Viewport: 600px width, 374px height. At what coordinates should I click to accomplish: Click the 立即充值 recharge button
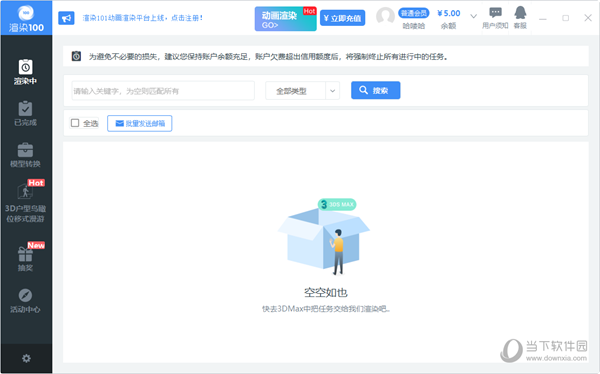(x=342, y=18)
